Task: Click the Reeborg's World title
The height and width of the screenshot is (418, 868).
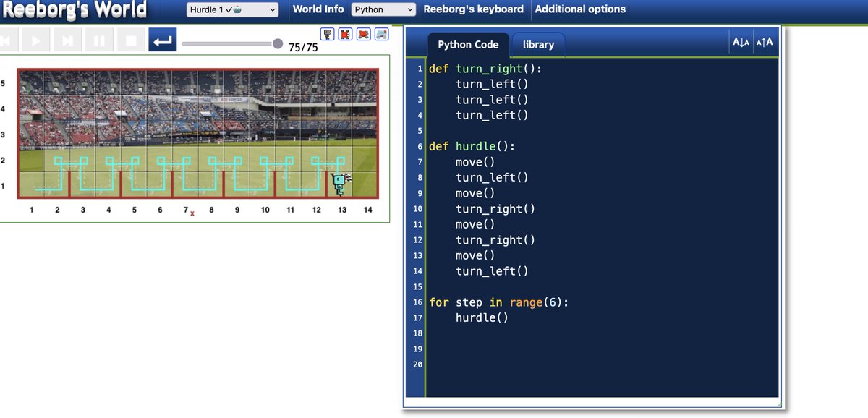Action: tap(75, 9)
